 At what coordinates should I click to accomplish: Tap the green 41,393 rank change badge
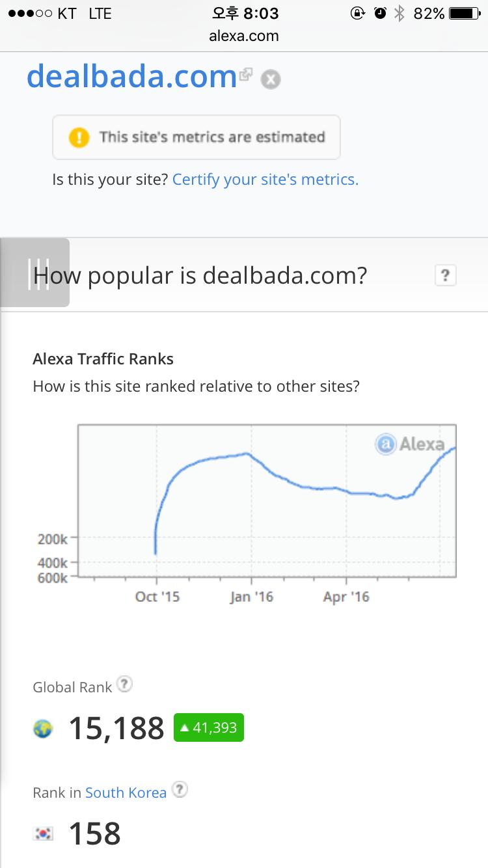point(208,727)
